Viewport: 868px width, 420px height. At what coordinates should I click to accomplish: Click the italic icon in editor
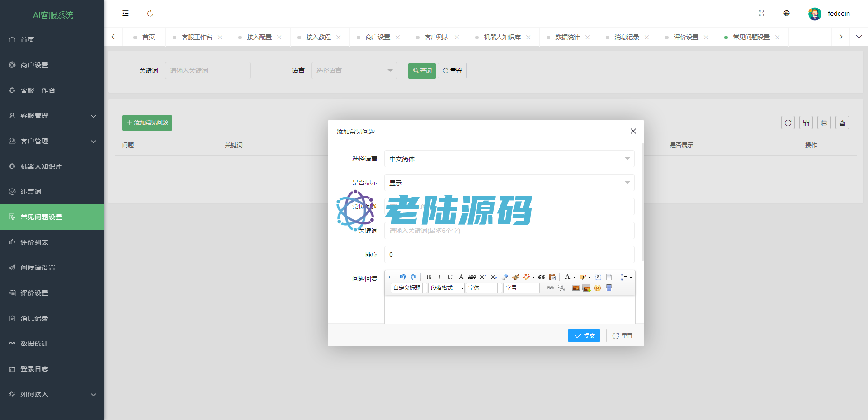tap(439, 277)
